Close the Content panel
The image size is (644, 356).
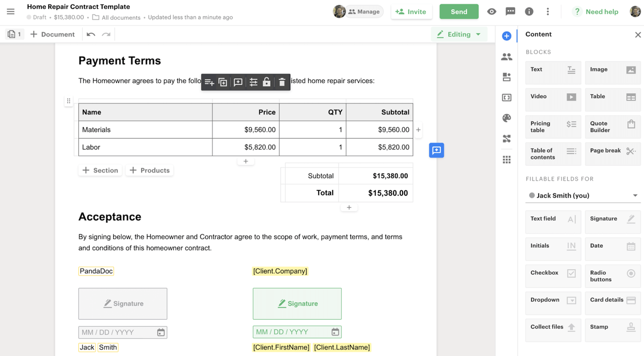coord(638,35)
